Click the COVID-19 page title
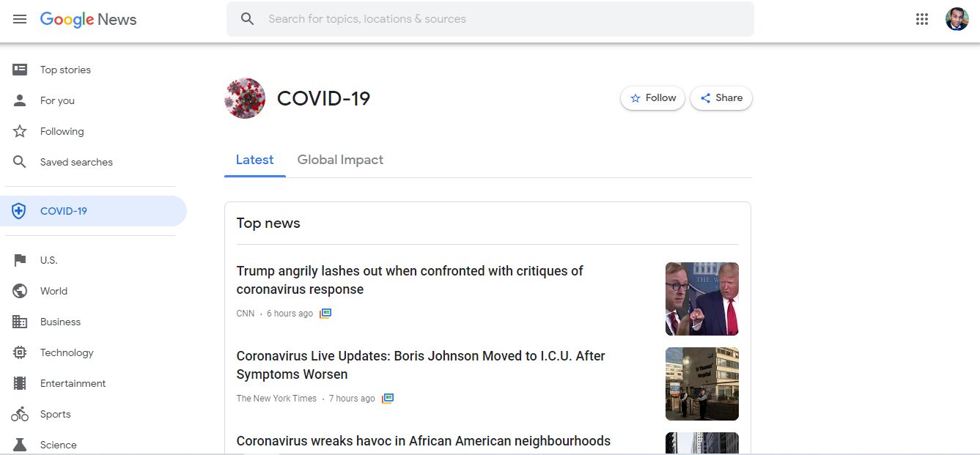This screenshot has width=980, height=455. pyautogui.click(x=323, y=98)
